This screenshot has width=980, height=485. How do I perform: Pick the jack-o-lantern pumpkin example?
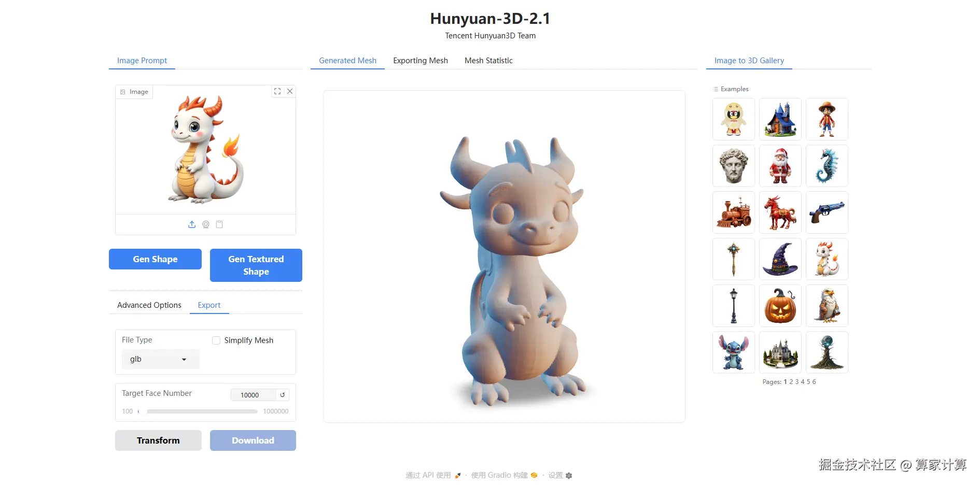780,306
